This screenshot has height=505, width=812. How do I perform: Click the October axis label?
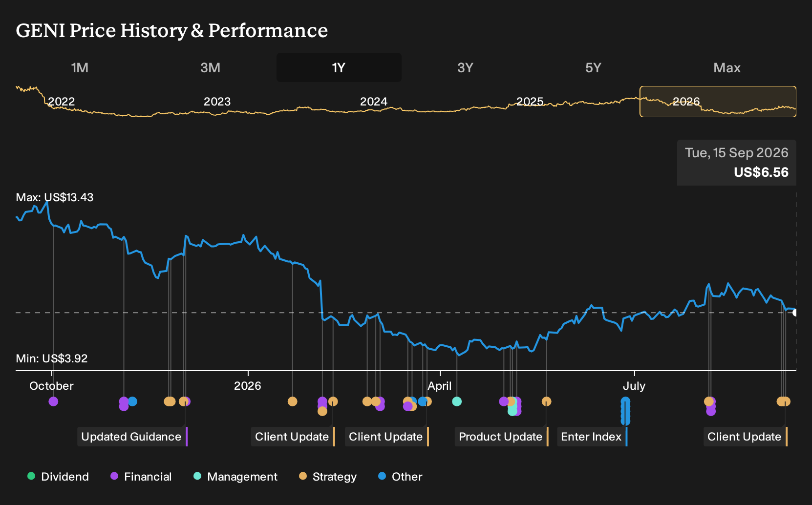[x=51, y=386]
